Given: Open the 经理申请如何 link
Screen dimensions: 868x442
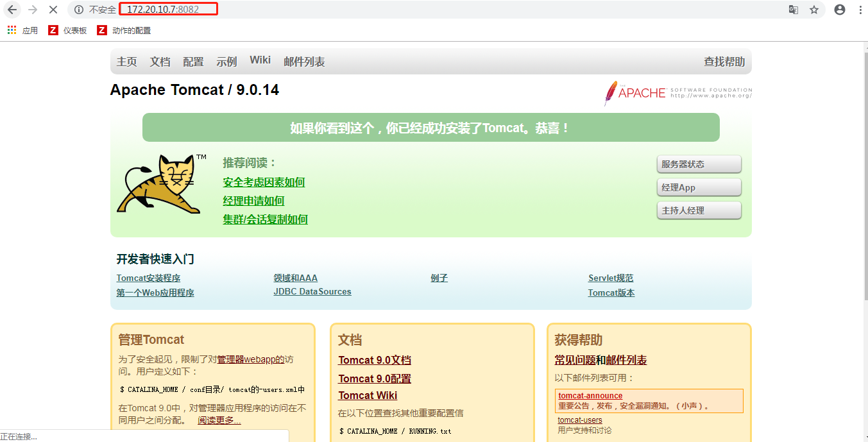Looking at the screenshot, I should click(253, 201).
